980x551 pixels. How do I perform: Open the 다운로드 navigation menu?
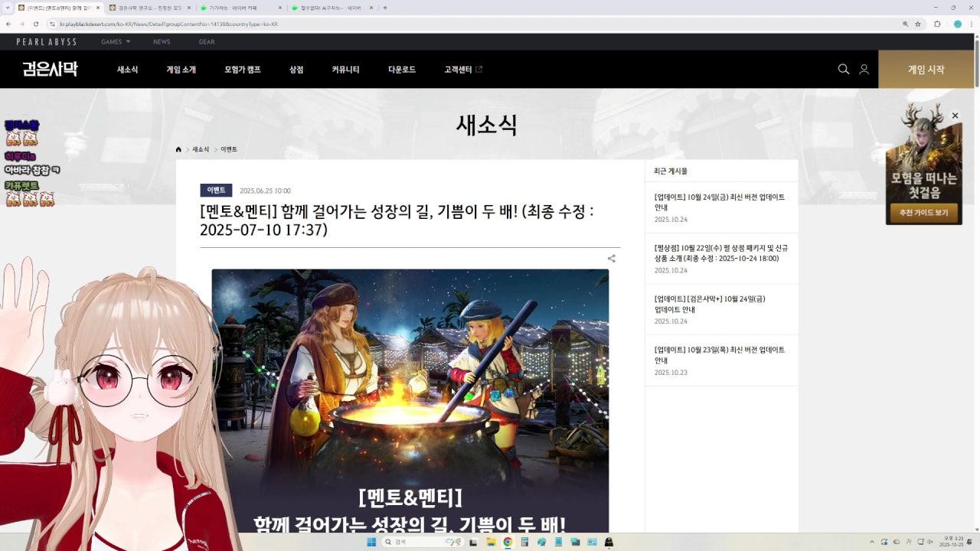click(x=402, y=70)
